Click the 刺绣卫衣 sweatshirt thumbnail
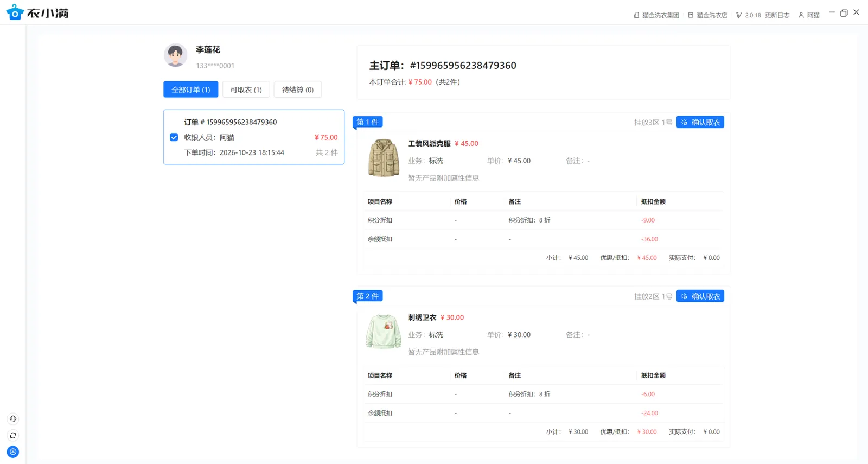Screen dimensions: 868x464 coord(384,331)
